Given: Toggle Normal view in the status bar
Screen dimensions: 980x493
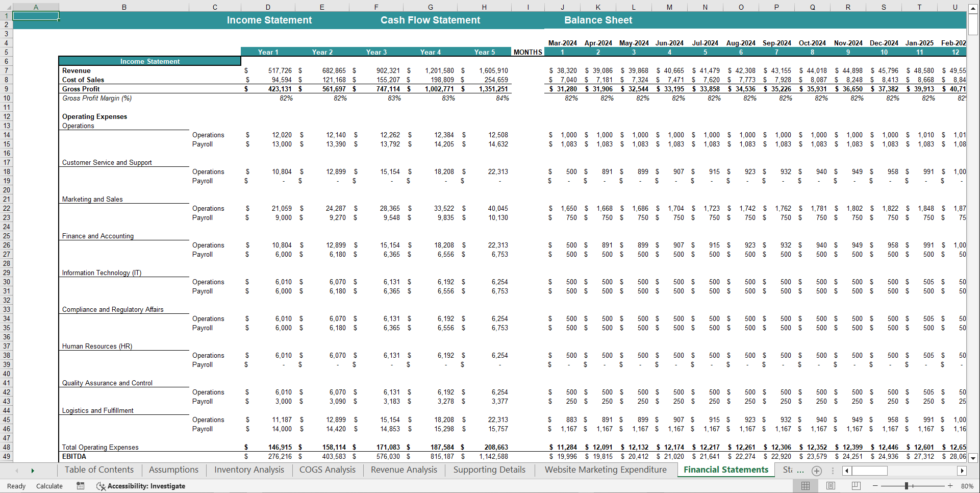Looking at the screenshot, I should click(806, 486).
